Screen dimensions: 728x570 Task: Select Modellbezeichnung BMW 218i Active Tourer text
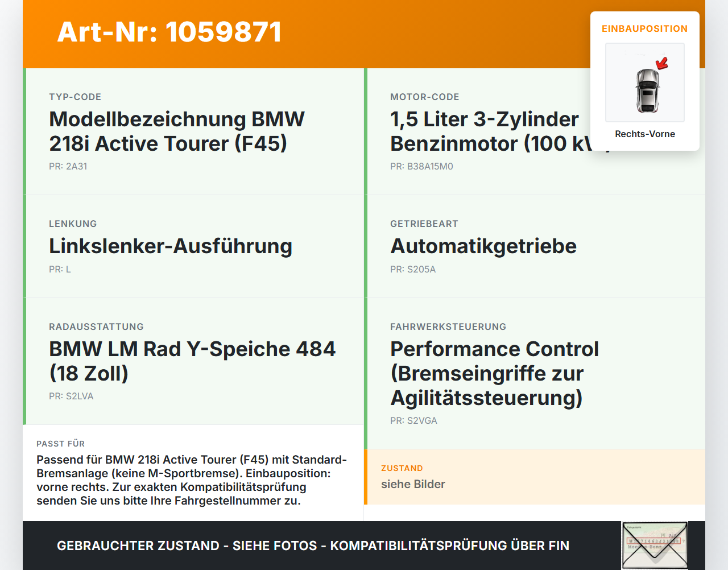pyautogui.click(x=177, y=131)
